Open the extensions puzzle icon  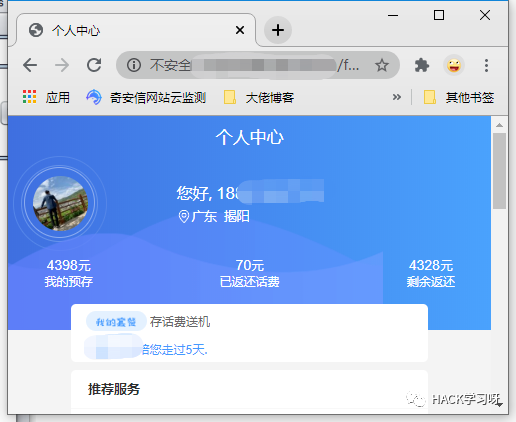pyautogui.click(x=422, y=65)
